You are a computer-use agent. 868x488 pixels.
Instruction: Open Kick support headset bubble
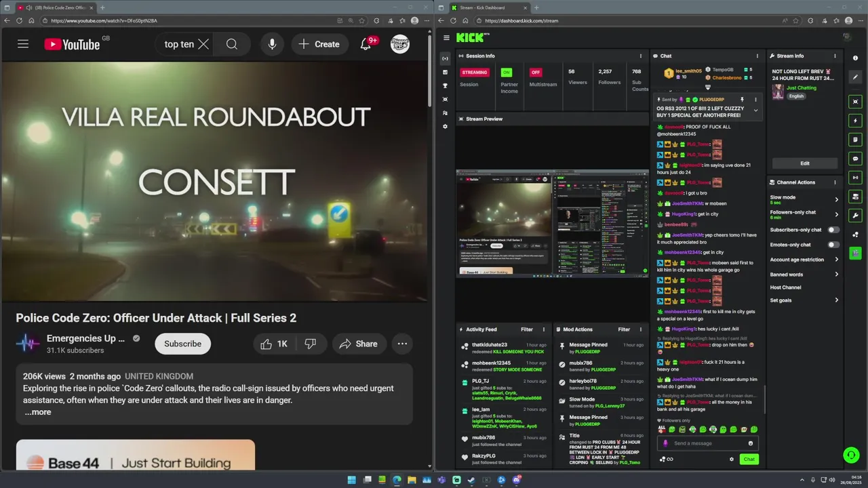[850, 455]
